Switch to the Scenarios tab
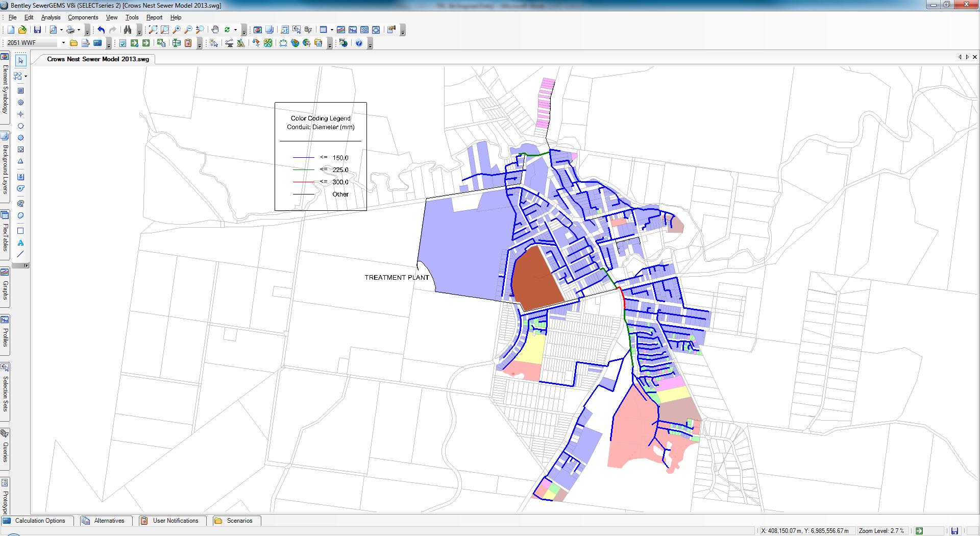980x536 pixels. [239, 521]
